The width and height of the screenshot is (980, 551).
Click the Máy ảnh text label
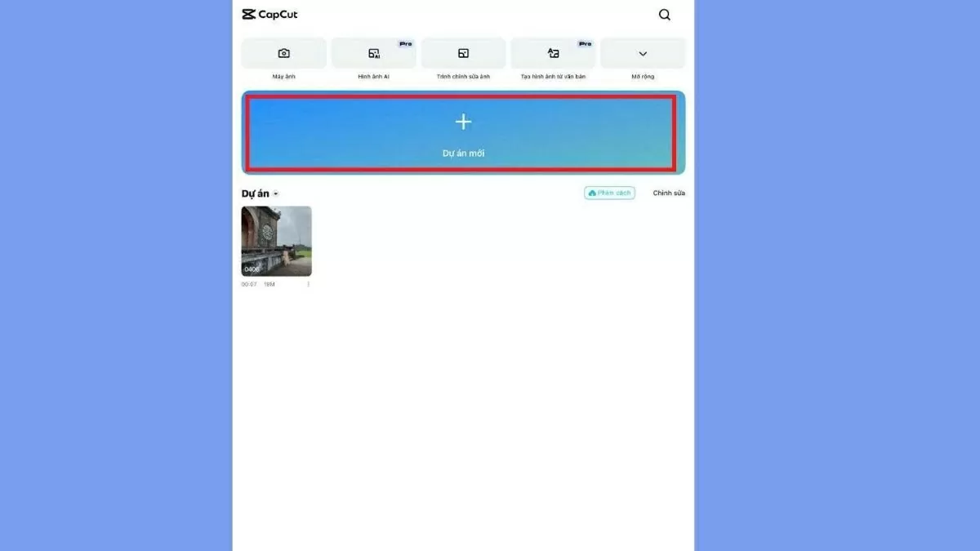point(283,77)
